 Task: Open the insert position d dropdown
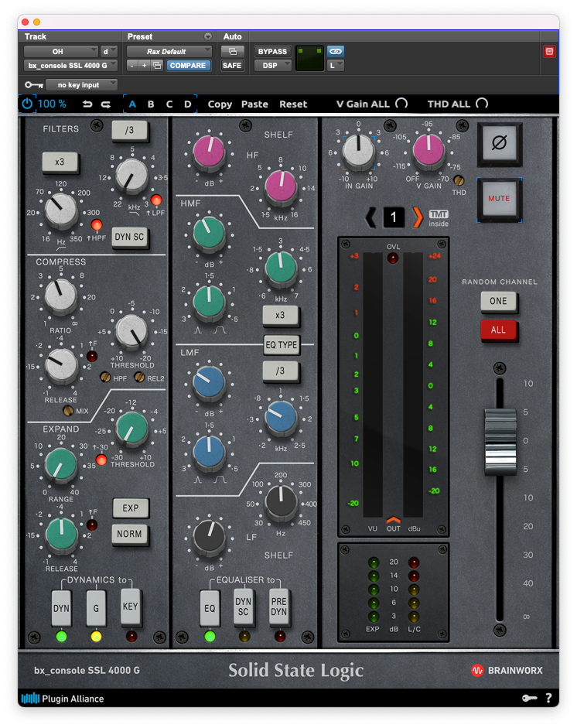(x=108, y=52)
